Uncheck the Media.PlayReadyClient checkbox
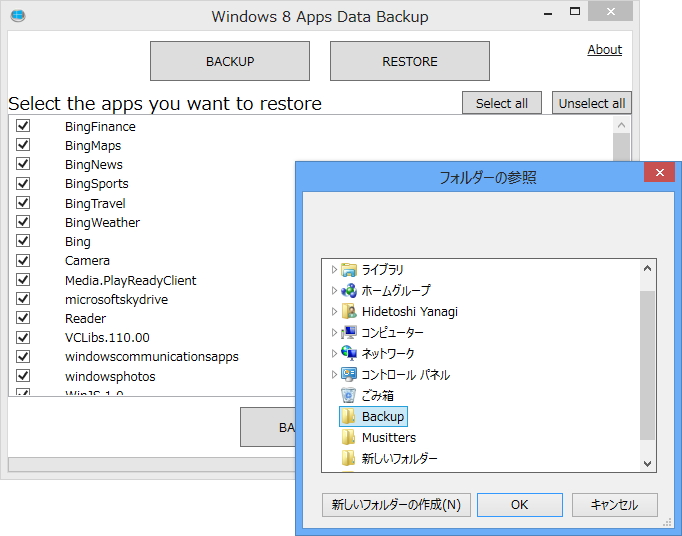Viewport: 682px width, 536px height. [x=23, y=280]
